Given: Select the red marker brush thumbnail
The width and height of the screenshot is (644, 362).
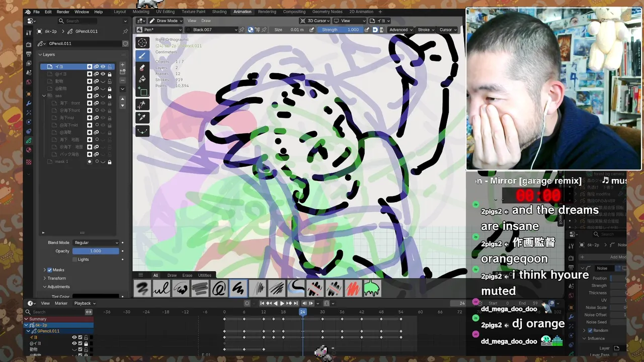Looking at the screenshot, I should click(x=353, y=288).
